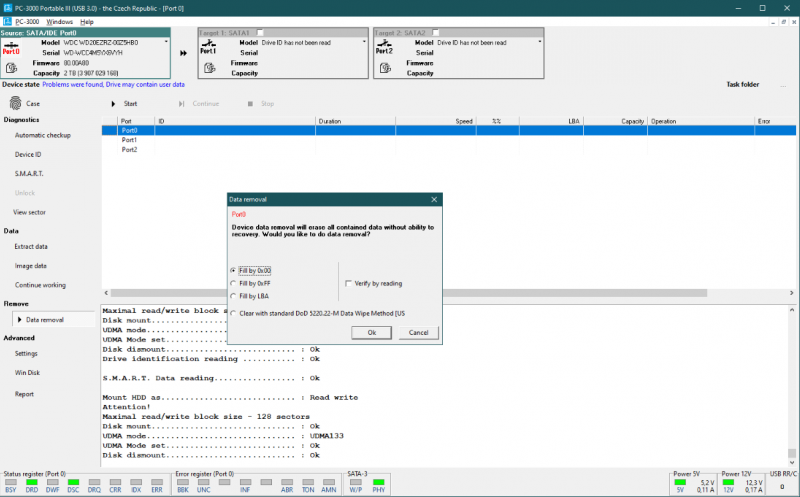
Task: Click the Power 12V indicator
Action: click(x=729, y=482)
